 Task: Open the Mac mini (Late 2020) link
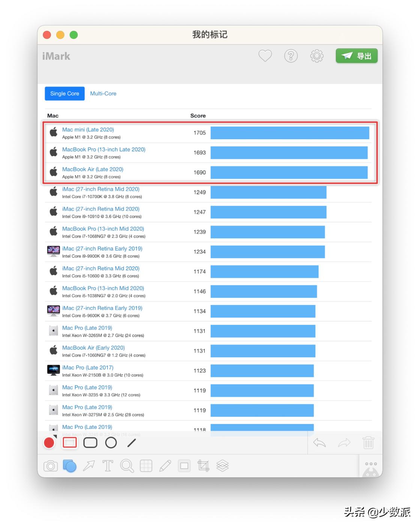coord(88,129)
